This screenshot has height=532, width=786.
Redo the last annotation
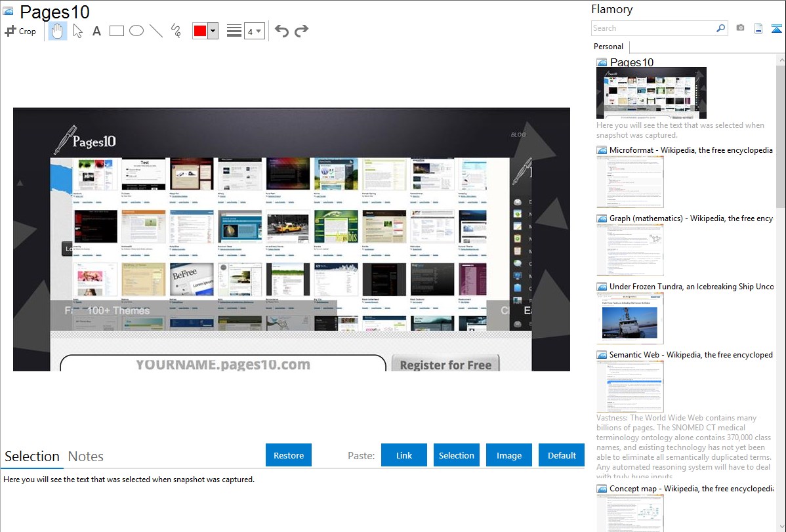click(301, 31)
